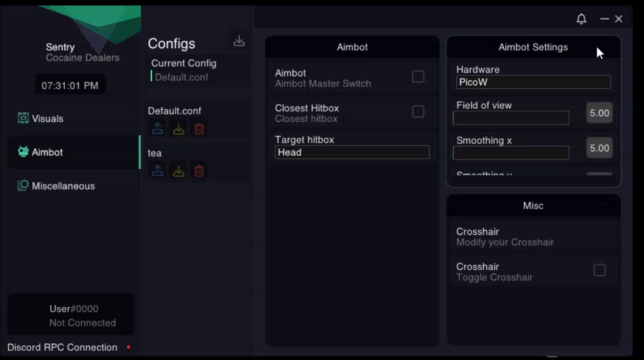Switch to the Miscellaneous section

tap(73, 186)
